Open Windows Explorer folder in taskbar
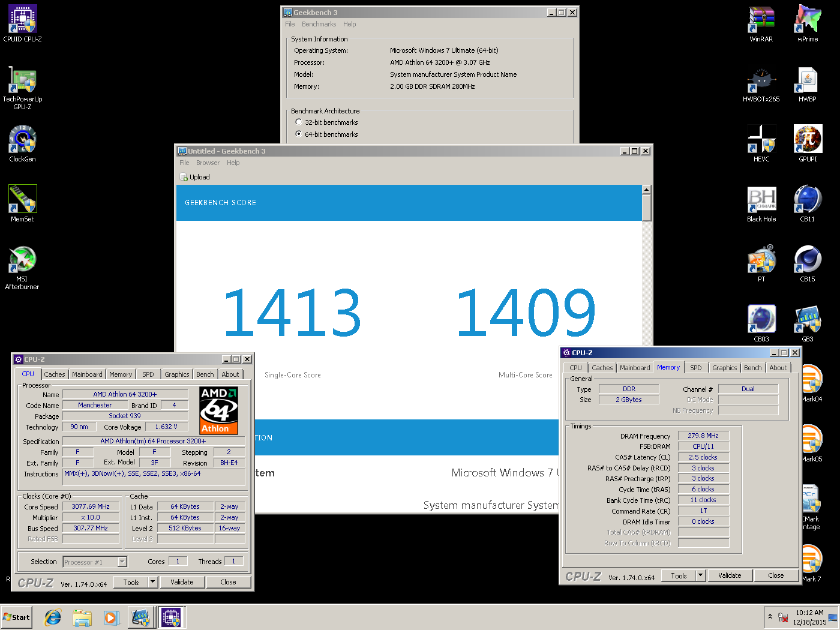840x630 pixels. [x=82, y=617]
